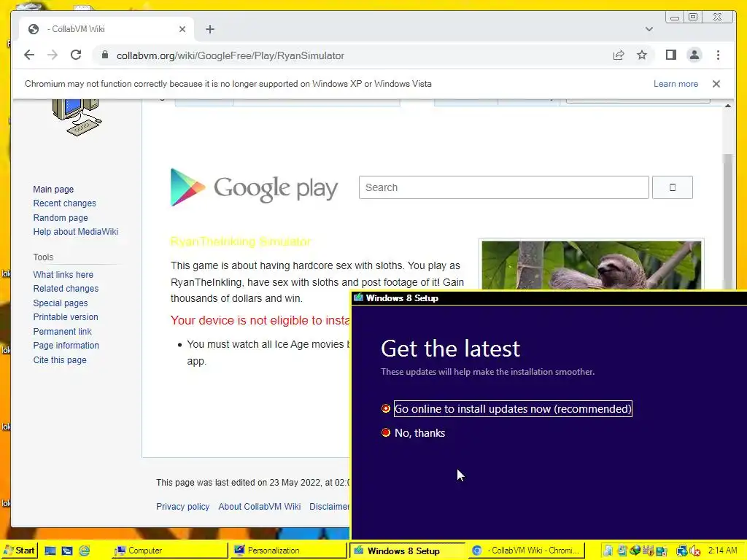Click the castle security tray icon
747x560 pixels.
649,551
